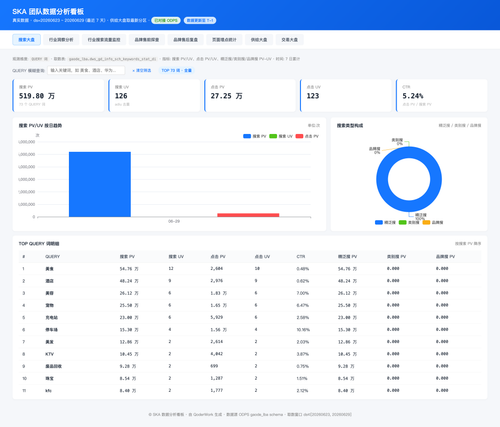Click the green ODPS status badge in the header

(166, 20)
